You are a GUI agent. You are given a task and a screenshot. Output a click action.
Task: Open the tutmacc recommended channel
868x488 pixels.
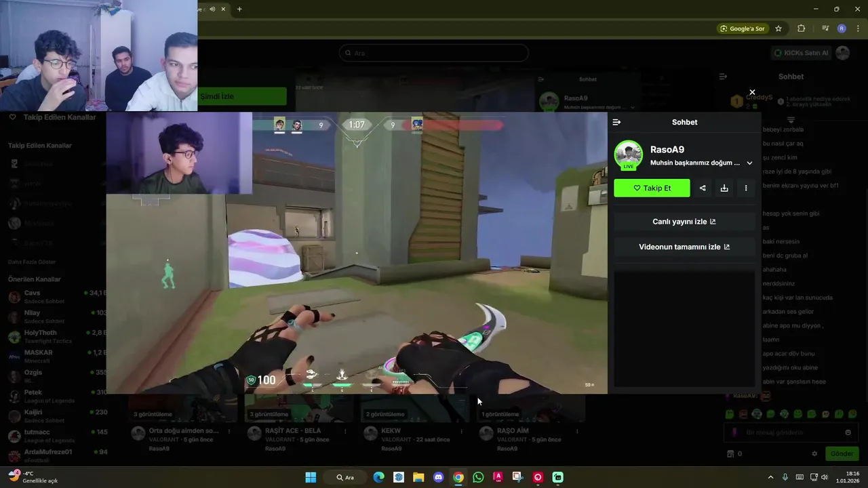[57, 435]
